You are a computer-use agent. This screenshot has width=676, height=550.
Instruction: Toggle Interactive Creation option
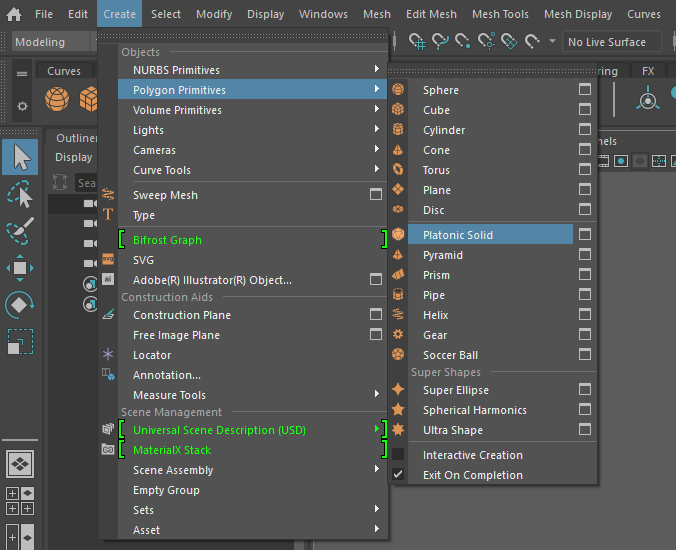click(398, 454)
